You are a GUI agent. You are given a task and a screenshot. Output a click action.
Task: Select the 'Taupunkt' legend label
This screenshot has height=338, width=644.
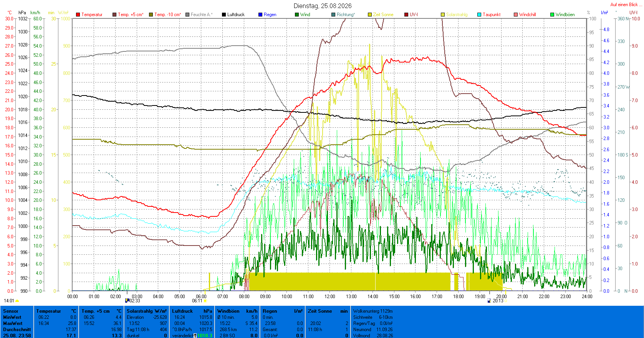tap(492, 15)
